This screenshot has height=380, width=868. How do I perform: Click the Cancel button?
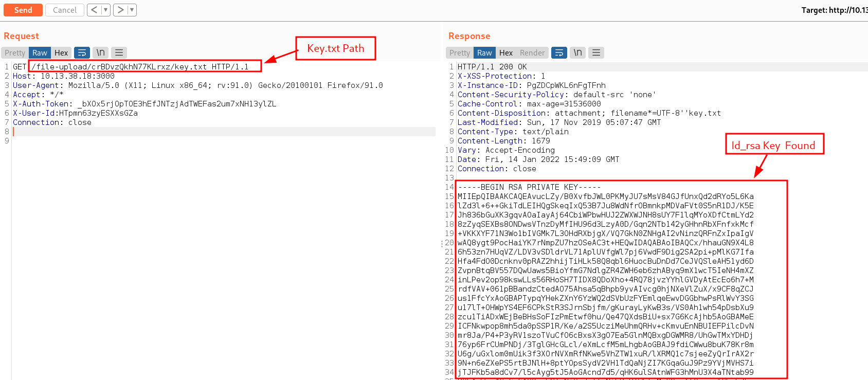(x=65, y=10)
